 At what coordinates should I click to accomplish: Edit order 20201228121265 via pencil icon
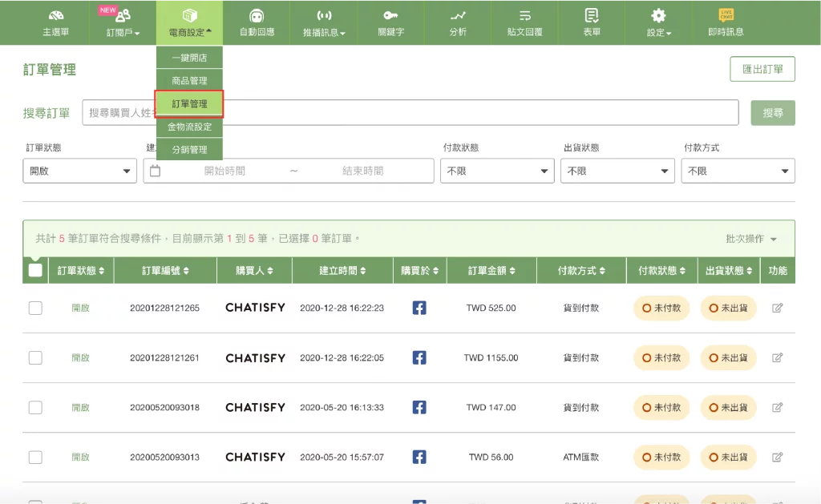coord(777,308)
